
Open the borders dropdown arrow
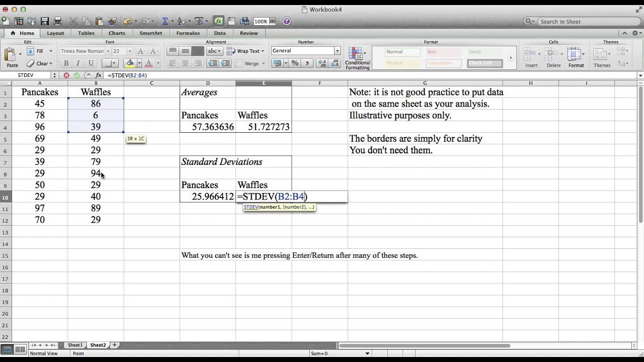pyautogui.click(x=114, y=63)
